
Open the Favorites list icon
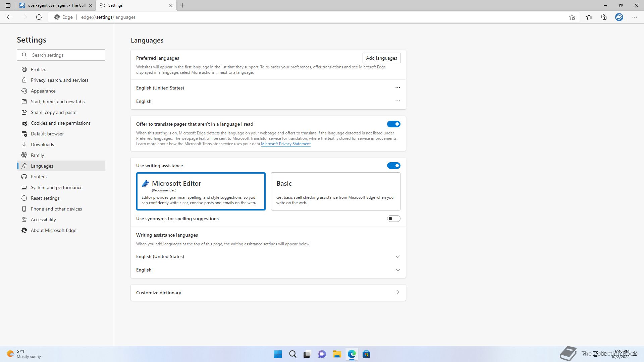pos(589,17)
